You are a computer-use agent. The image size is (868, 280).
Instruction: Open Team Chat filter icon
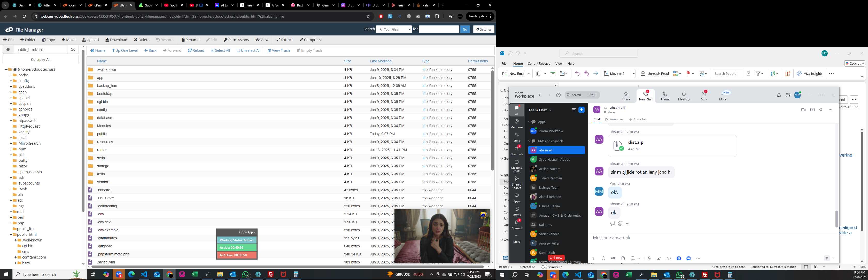tap(574, 110)
